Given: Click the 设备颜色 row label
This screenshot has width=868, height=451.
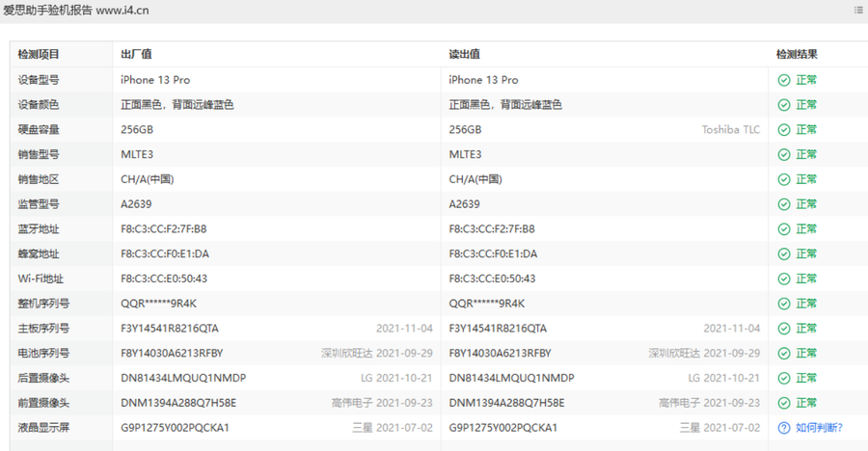Looking at the screenshot, I should coord(39,105).
